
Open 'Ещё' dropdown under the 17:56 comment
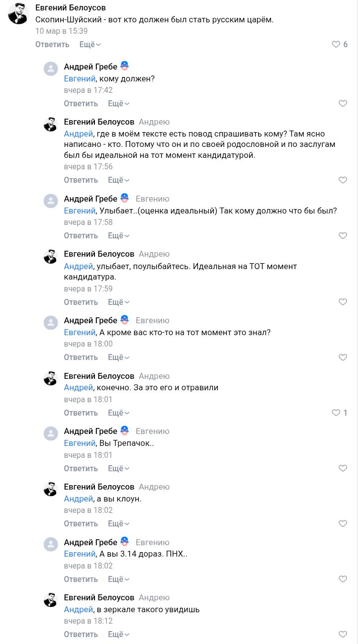[x=118, y=180]
